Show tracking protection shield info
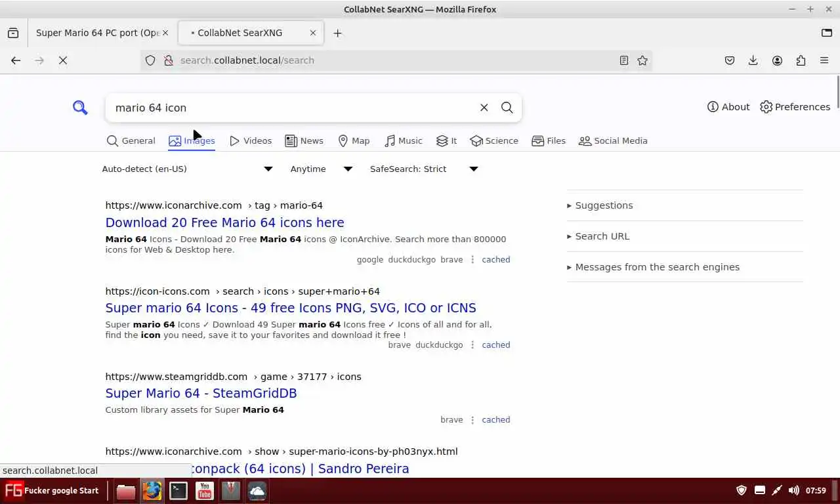840x504 pixels. 150,60
